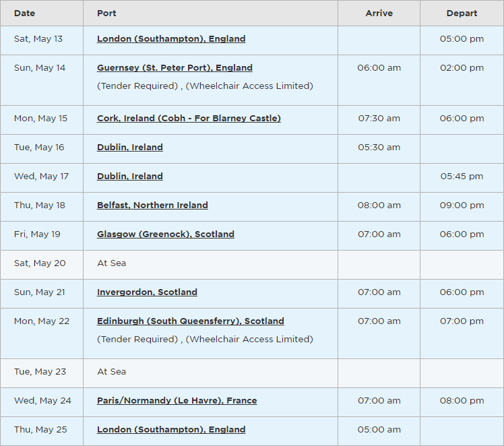The image size is (504, 446).
Task: Click the Date column header
Action: tap(24, 13)
